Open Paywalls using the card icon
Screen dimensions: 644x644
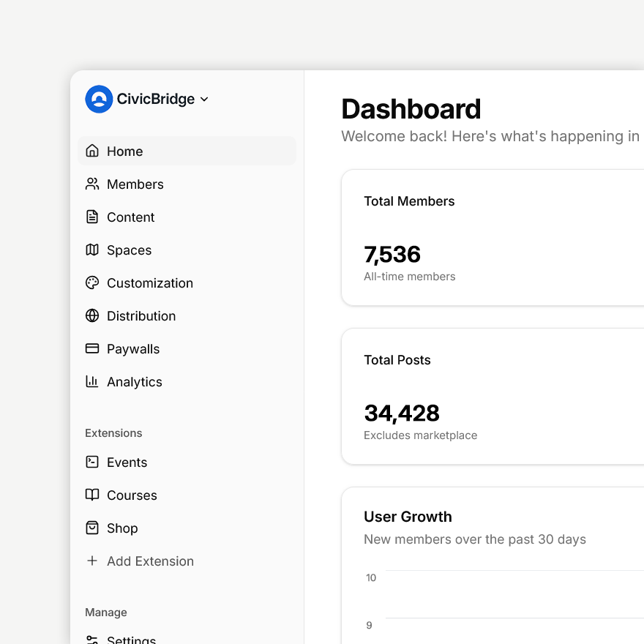91,348
